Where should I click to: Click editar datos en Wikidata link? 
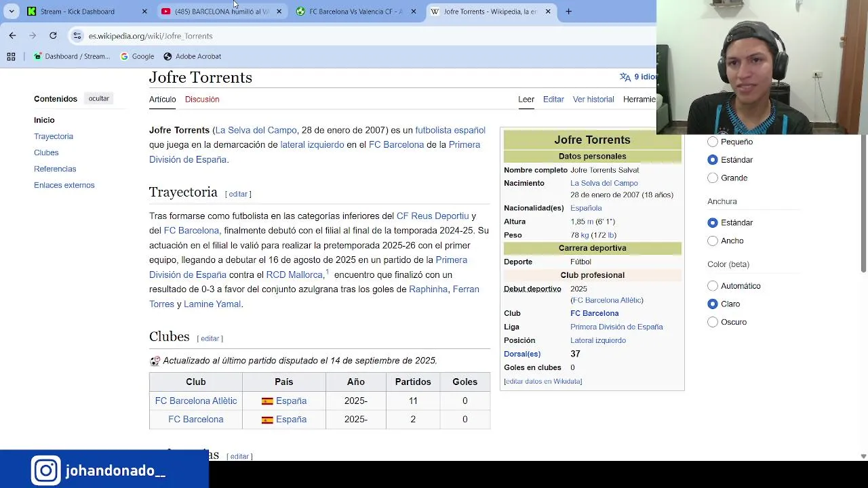click(x=543, y=381)
